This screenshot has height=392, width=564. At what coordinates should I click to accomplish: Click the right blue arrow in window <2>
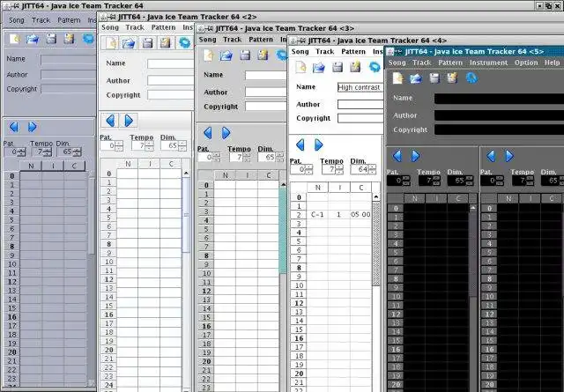[x=129, y=121]
